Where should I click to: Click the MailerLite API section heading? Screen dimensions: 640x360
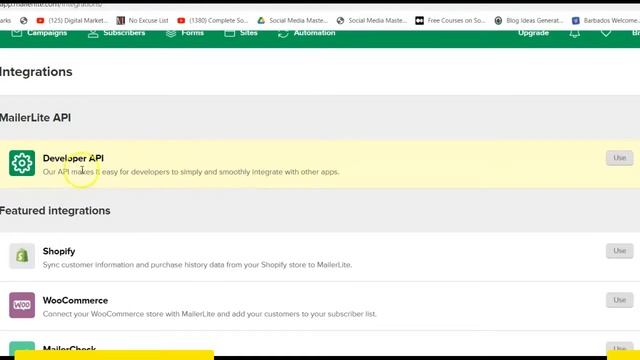[35, 118]
